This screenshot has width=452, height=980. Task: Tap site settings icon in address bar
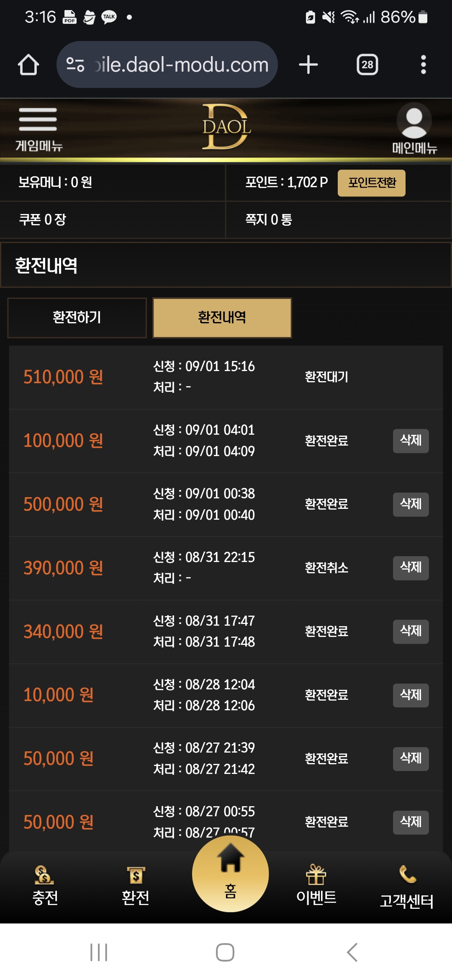tap(75, 64)
